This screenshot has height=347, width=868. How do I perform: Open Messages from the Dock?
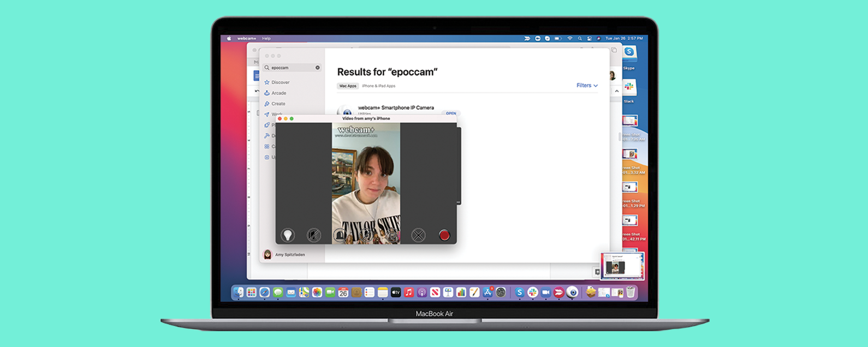pos(278,292)
